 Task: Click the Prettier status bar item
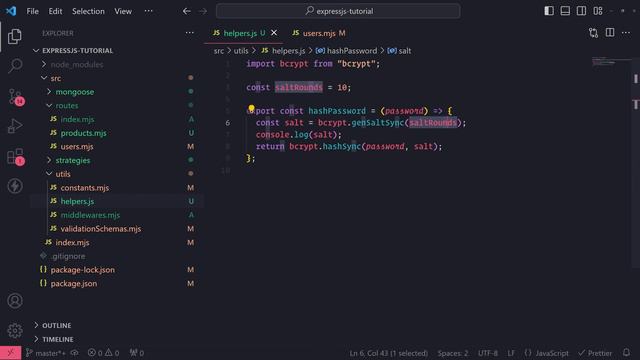595,353
